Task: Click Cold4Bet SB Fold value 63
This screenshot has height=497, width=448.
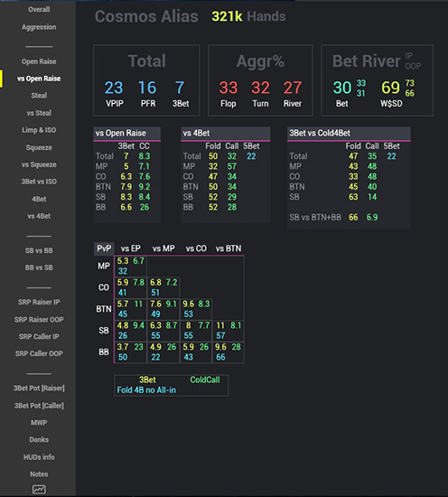Action: click(x=353, y=197)
